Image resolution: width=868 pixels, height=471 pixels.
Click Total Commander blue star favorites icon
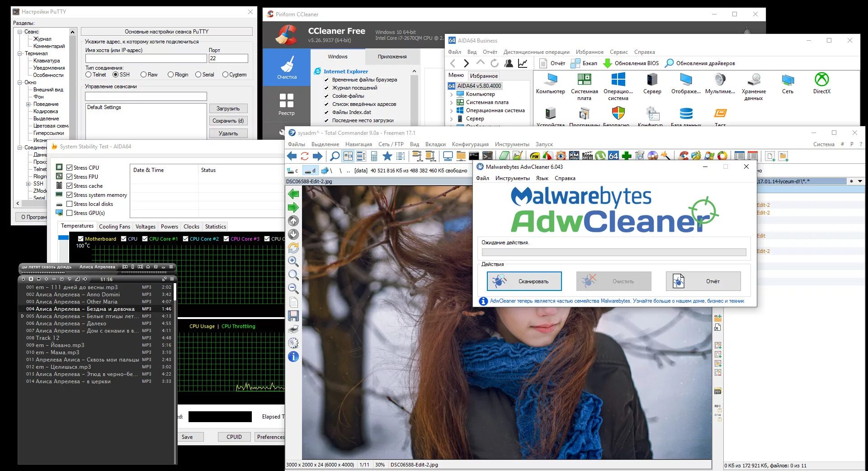(387, 156)
